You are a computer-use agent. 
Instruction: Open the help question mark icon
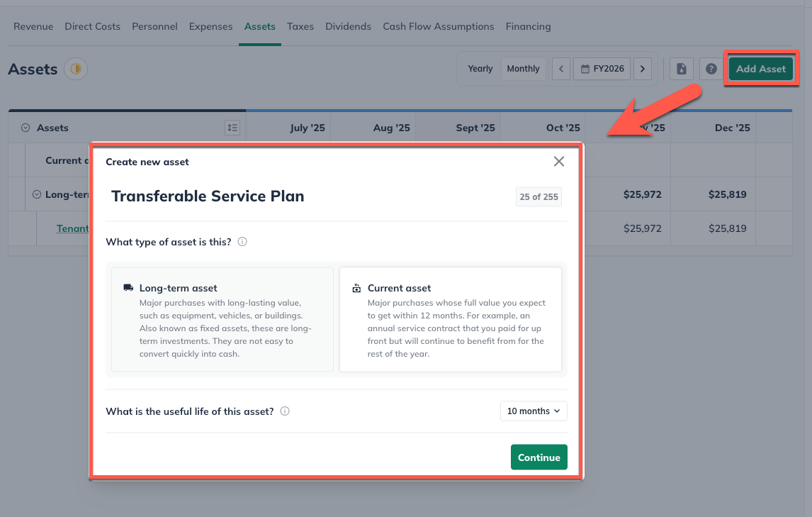click(x=711, y=69)
